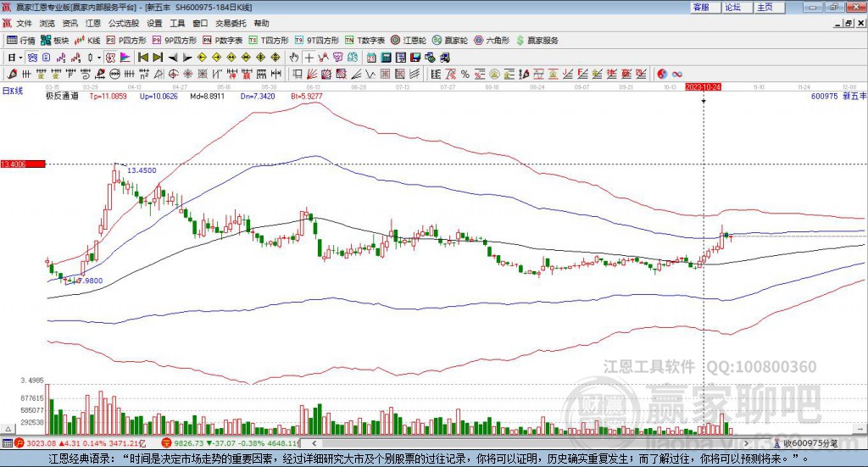
Task: Click the black right arrow icon
Action: coord(187,58)
